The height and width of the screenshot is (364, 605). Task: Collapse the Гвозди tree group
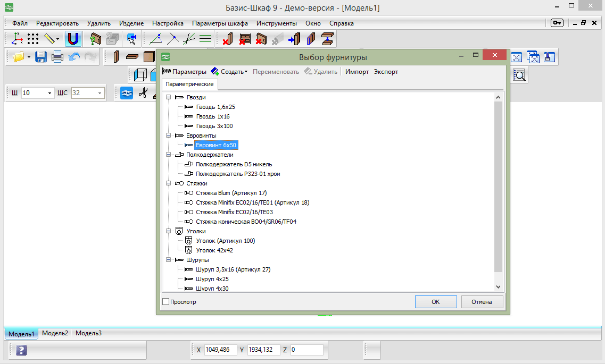click(169, 97)
